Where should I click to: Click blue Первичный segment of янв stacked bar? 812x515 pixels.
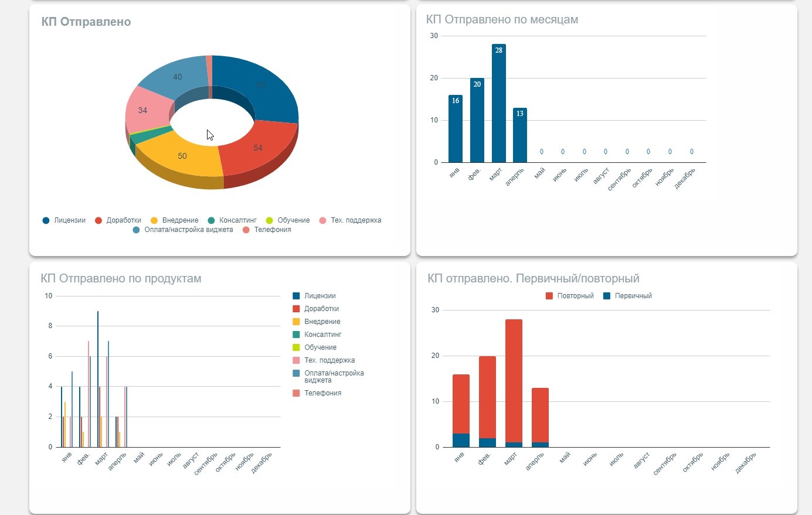pyautogui.click(x=461, y=440)
